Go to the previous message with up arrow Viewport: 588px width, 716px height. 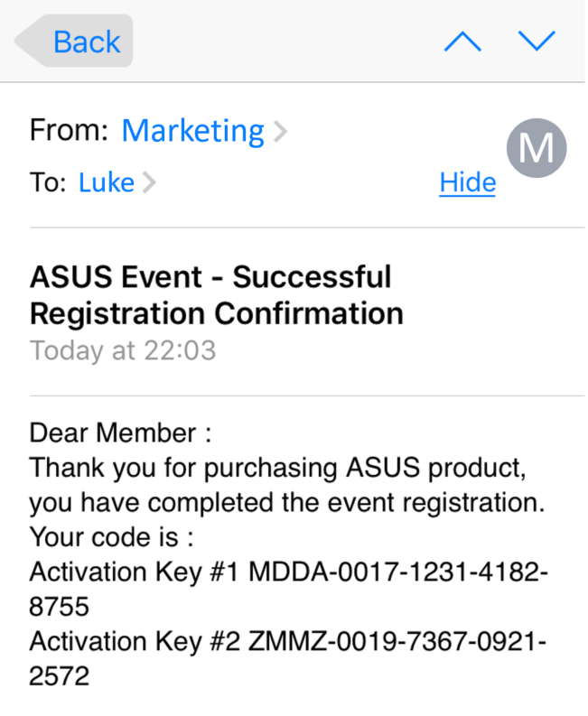(462, 42)
